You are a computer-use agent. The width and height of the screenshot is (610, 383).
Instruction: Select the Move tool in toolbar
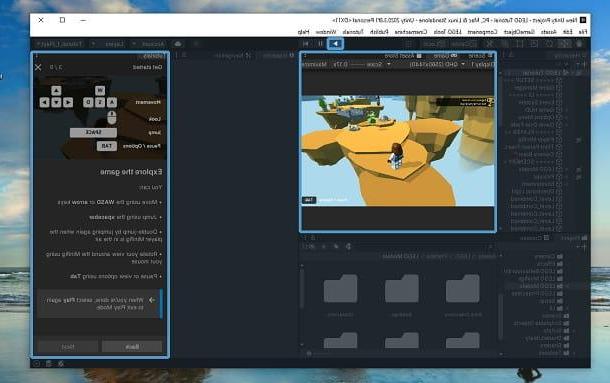(x=564, y=44)
